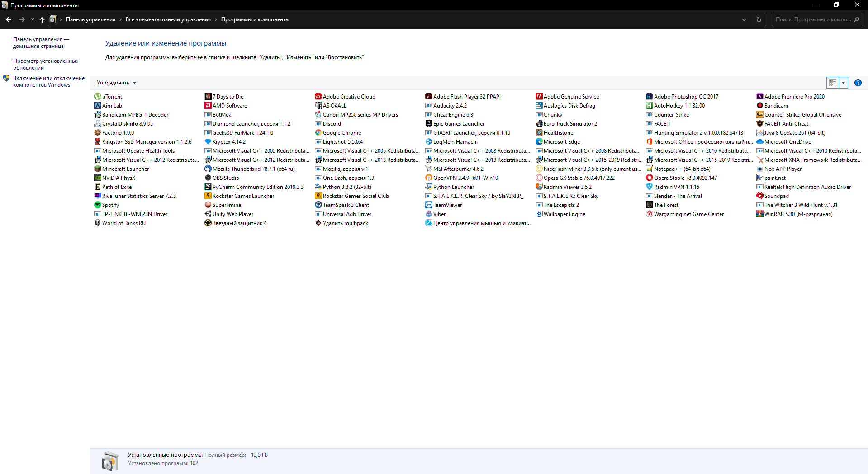Open Панель управления домашняя страница link
The height and width of the screenshot is (474, 868).
(x=41, y=42)
